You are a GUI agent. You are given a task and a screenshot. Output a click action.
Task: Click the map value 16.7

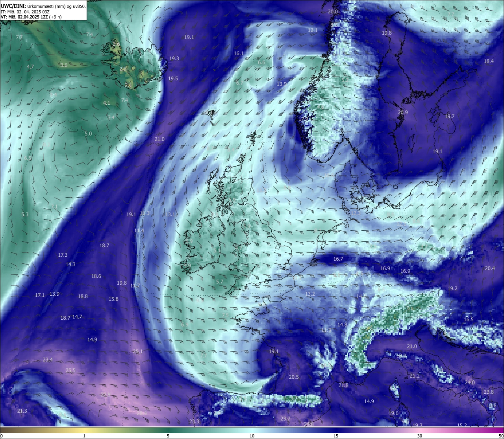point(338,259)
